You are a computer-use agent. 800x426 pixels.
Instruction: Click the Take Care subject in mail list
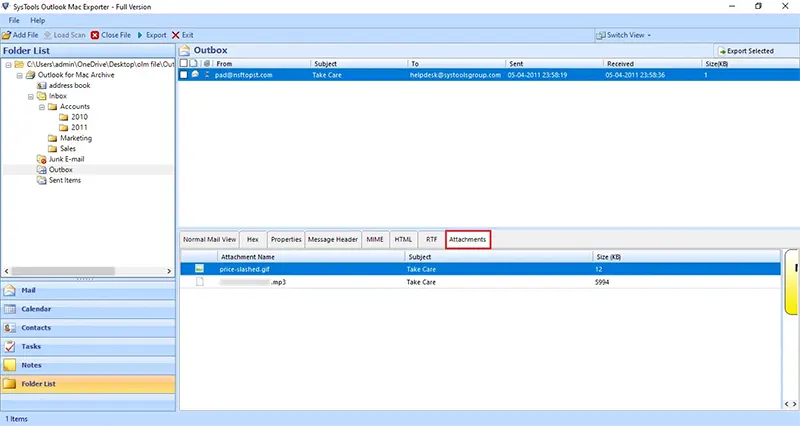tap(327, 75)
